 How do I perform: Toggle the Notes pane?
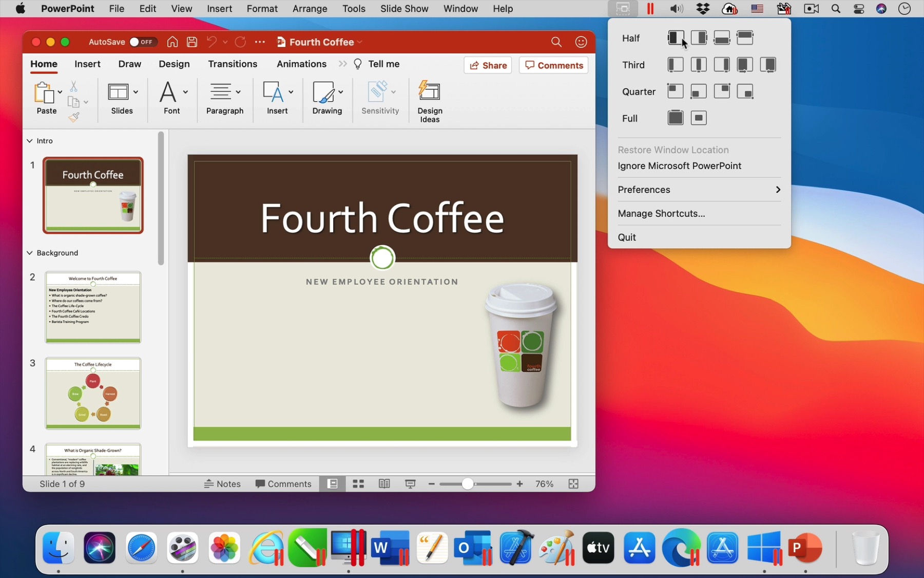[x=222, y=483]
